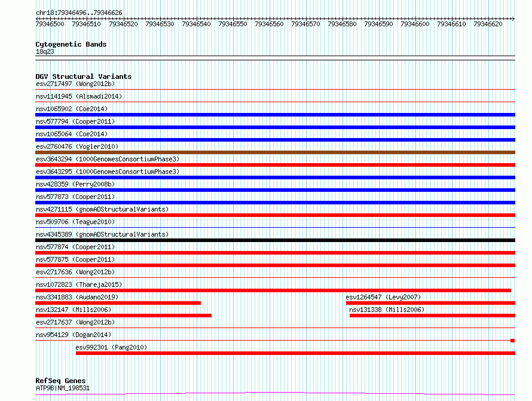Click esv2717497 (Wong2012b) variant label
The image size is (532, 401).
pyautogui.click(x=75, y=84)
